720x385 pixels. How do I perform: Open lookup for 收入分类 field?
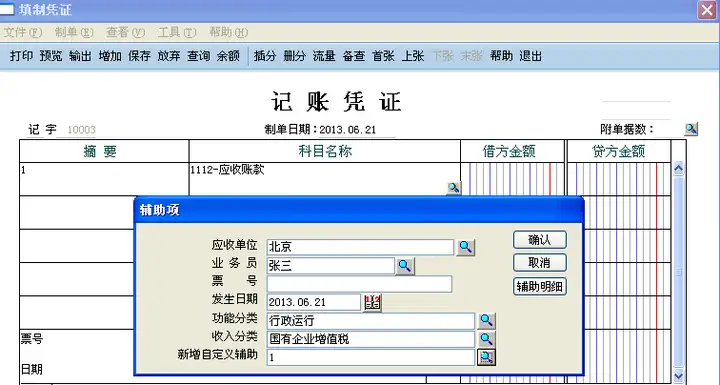[486, 339]
